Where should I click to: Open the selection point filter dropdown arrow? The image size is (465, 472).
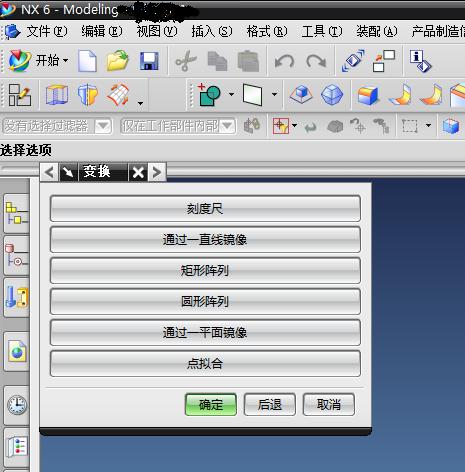(x=294, y=126)
